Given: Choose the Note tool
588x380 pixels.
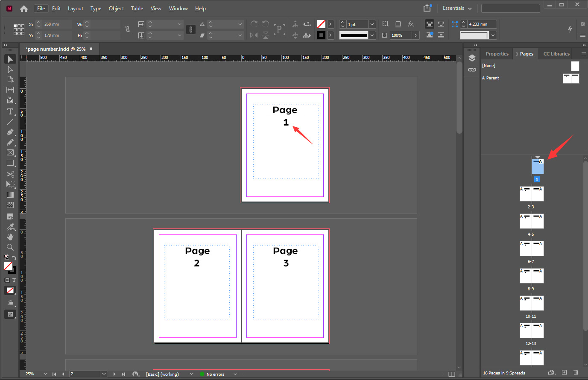Looking at the screenshot, I should (10, 216).
